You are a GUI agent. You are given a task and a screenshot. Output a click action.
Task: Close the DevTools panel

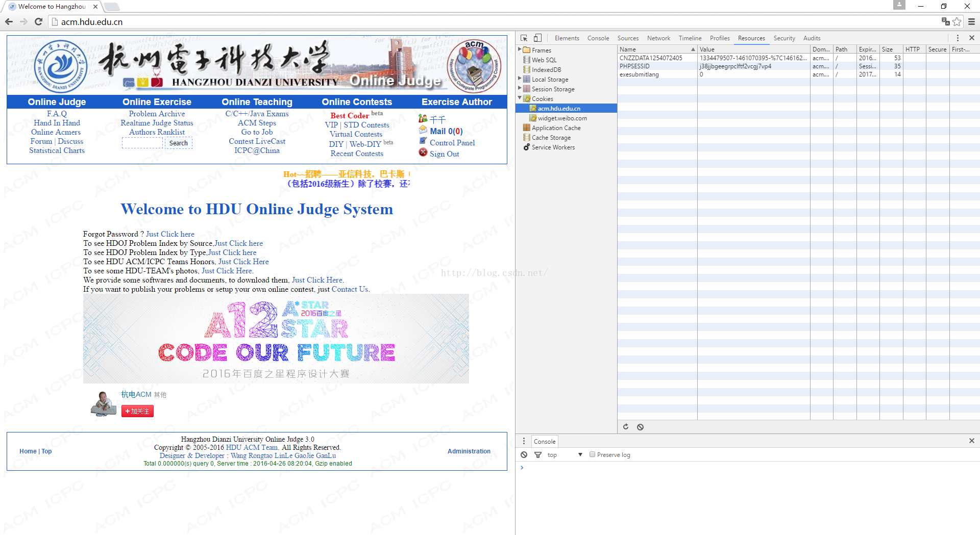tap(972, 38)
